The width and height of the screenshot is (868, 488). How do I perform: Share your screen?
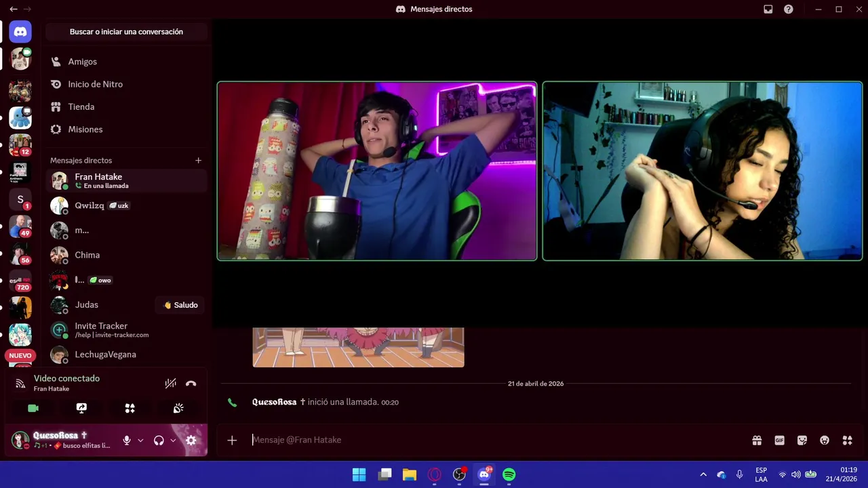click(x=81, y=408)
